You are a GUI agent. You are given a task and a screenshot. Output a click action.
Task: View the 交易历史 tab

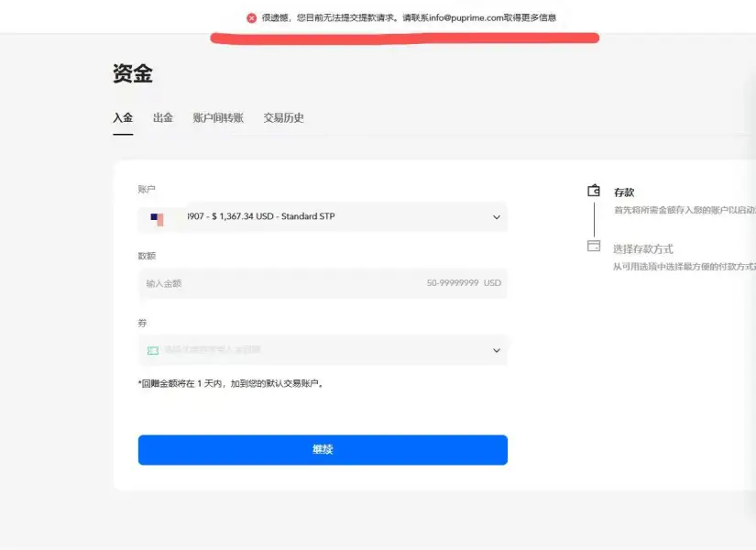[284, 118]
